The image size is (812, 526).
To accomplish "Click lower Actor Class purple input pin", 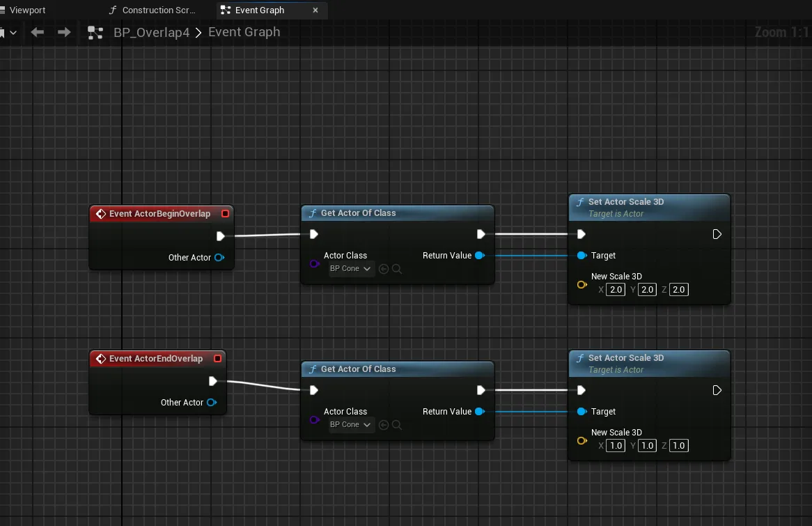I will point(314,420).
